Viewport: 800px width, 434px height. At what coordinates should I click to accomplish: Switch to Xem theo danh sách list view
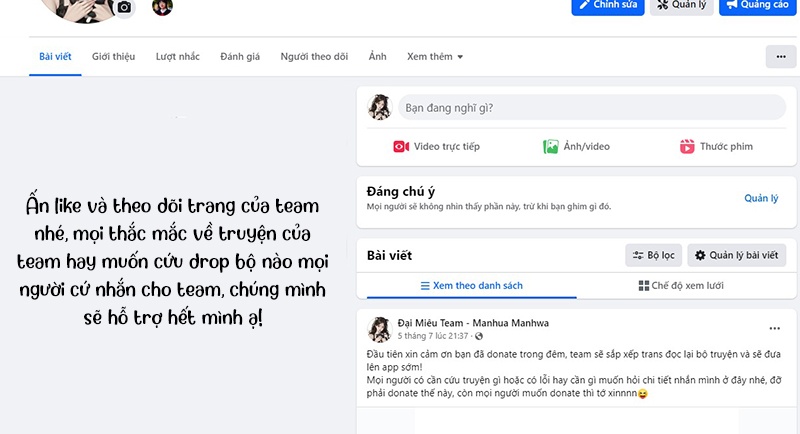point(471,285)
